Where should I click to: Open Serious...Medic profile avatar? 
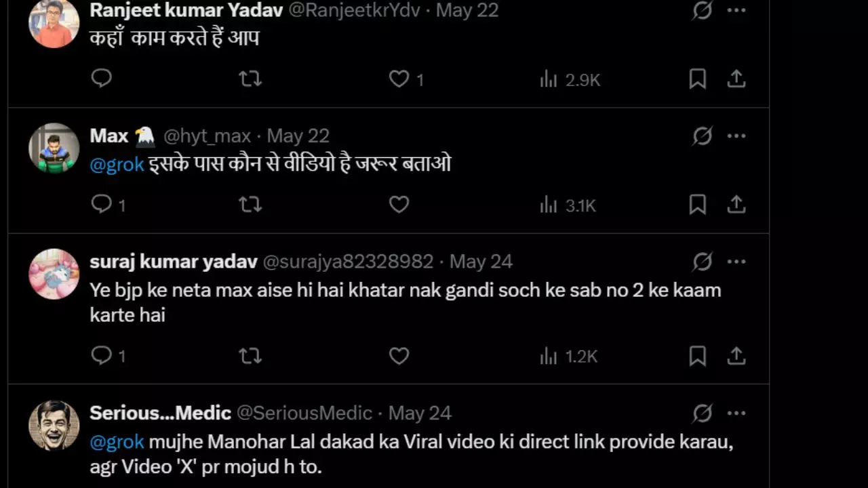click(x=54, y=425)
